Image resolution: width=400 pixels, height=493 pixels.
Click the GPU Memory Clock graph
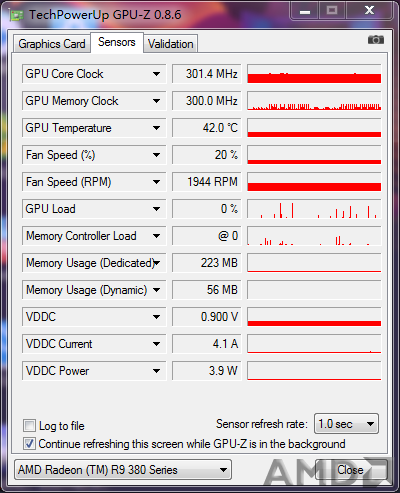(314, 101)
